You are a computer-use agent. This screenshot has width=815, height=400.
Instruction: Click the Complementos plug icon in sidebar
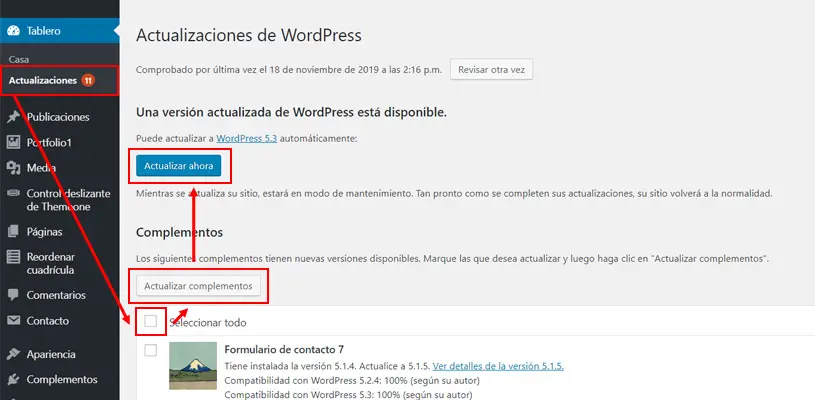14,379
